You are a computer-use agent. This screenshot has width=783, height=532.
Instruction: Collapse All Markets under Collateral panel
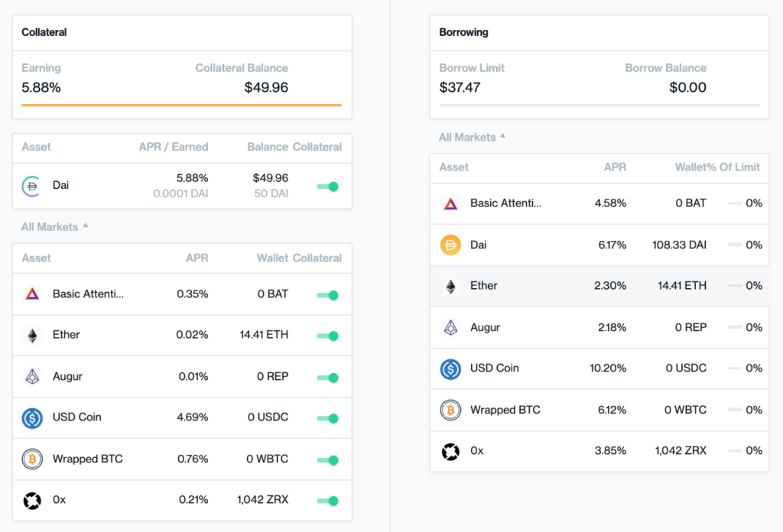click(x=54, y=227)
